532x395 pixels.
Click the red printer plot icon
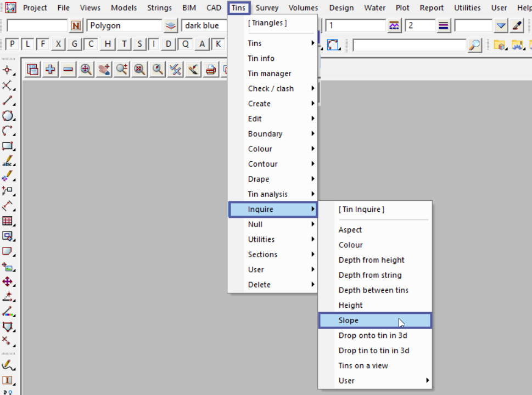[211, 70]
